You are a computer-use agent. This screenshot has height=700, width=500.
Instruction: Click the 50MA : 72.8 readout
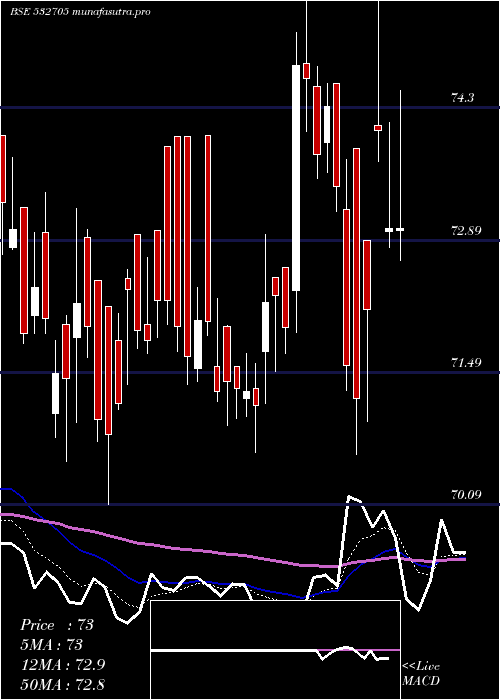(x=63, y=684)
